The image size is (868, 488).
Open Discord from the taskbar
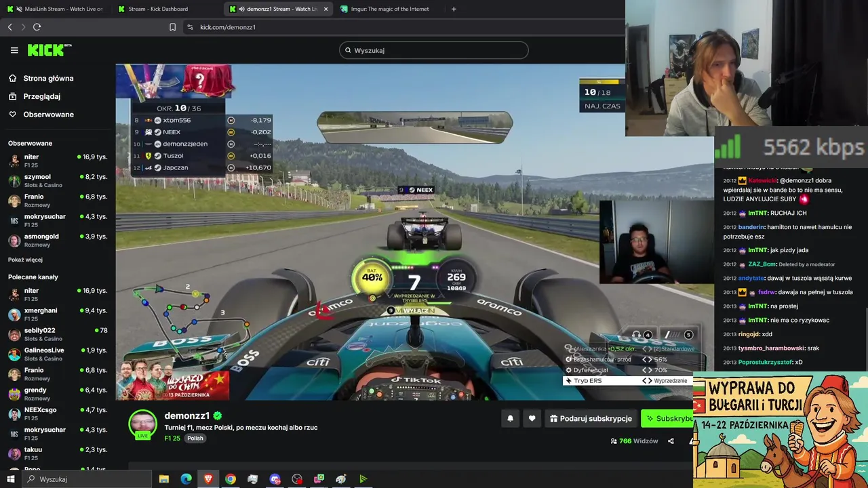point(275,479)
